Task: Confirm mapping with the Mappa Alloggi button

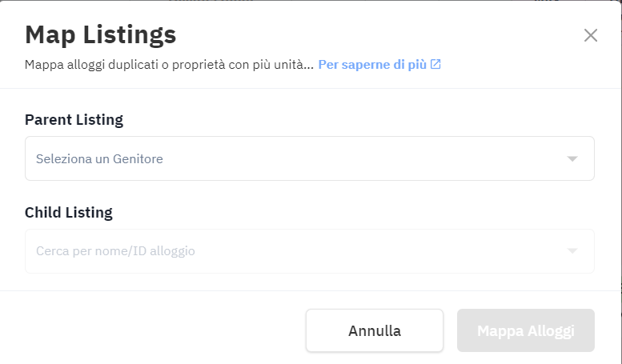Action: (526, 330)
